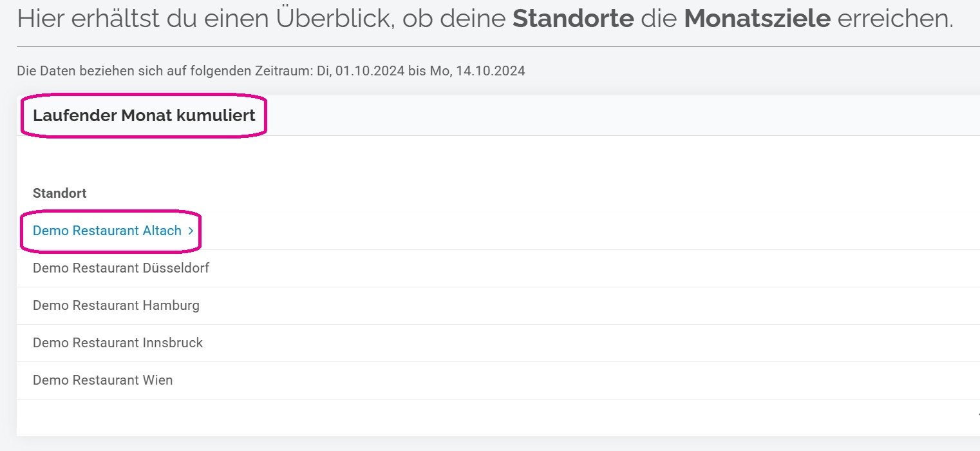Pick the Demo Restaurant Wien row
The width and height of the screenshot is (980, 451).
click(498, 380)
